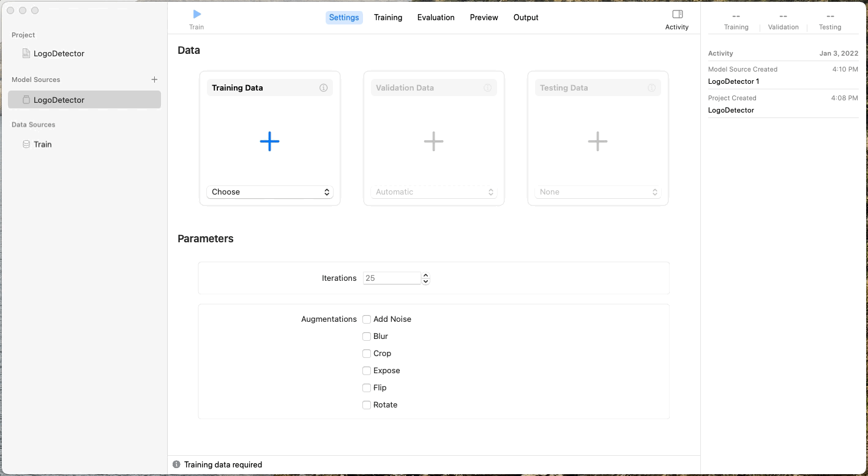Image resolution: width=868 pixels, height=476 pixels.
Task: Enable the Add Noise augmentation
Action: [367, 319]
